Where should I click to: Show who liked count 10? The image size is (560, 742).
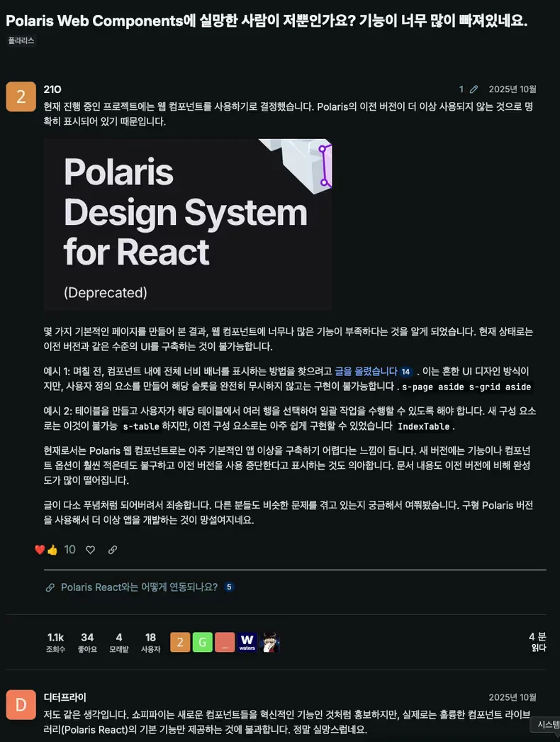[x=69, y=549]
